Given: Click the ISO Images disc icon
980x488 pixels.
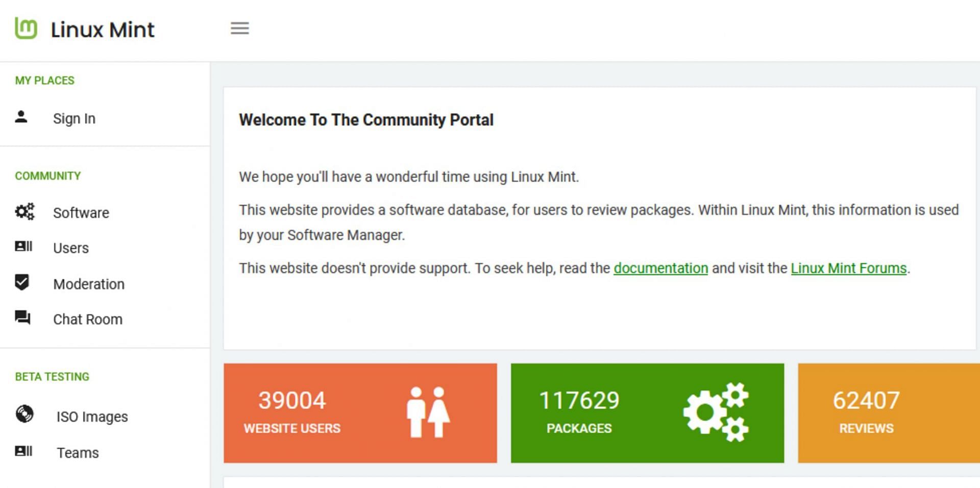Looking at the screenshot, I should pos(24,414).
